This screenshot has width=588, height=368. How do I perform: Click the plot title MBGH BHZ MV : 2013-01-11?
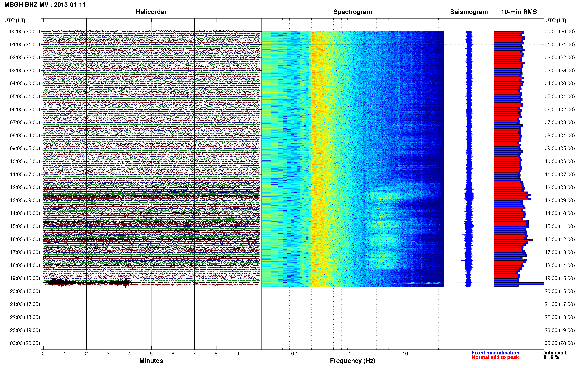(x=45, y=5)
